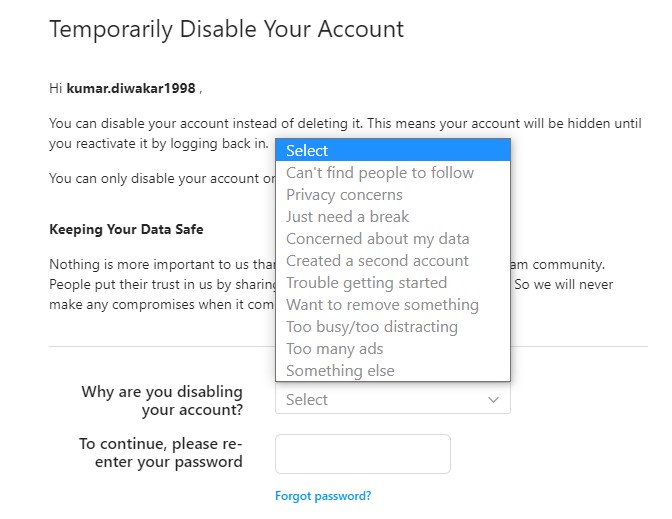Click the username kumar.diwakar1998
The height and width of the screenshot is (519, 672).
pyautogui.click(x=131, y=89)
